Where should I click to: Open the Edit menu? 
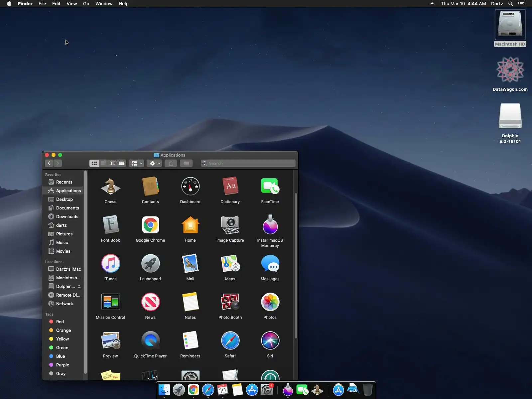coord(56,4)
